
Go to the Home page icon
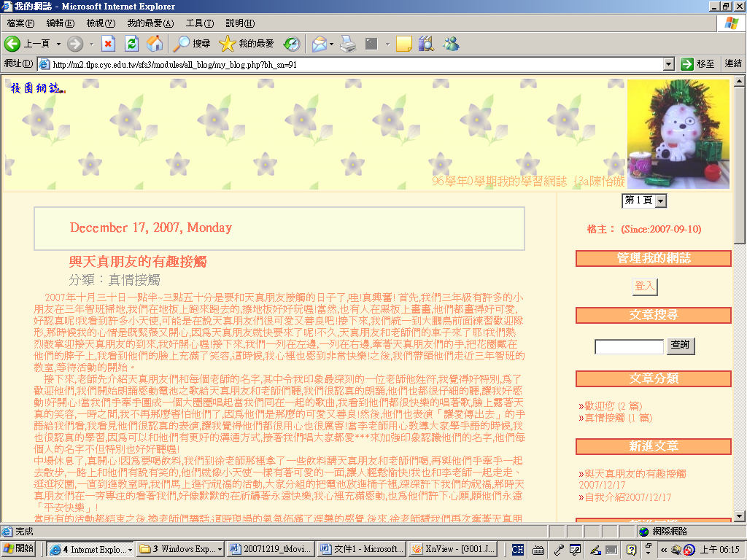pyautogui.click(x=155, y=44)
